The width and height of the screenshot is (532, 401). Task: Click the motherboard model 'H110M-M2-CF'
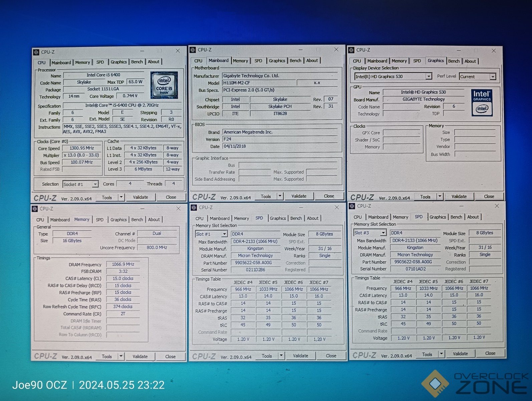pos(259,83)
